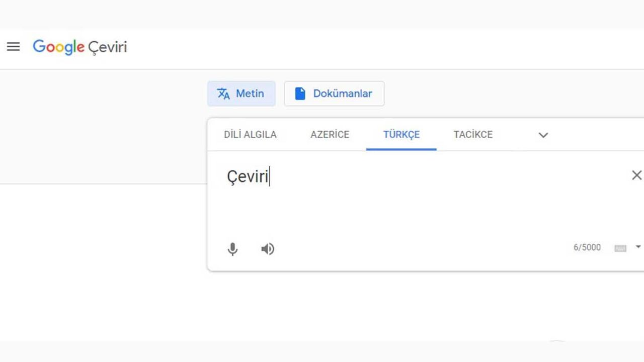The height and width of the screenshot is (362, 644).
Task: Open the Dokümanlar translation mode
Action: click(x=334, y=94)
